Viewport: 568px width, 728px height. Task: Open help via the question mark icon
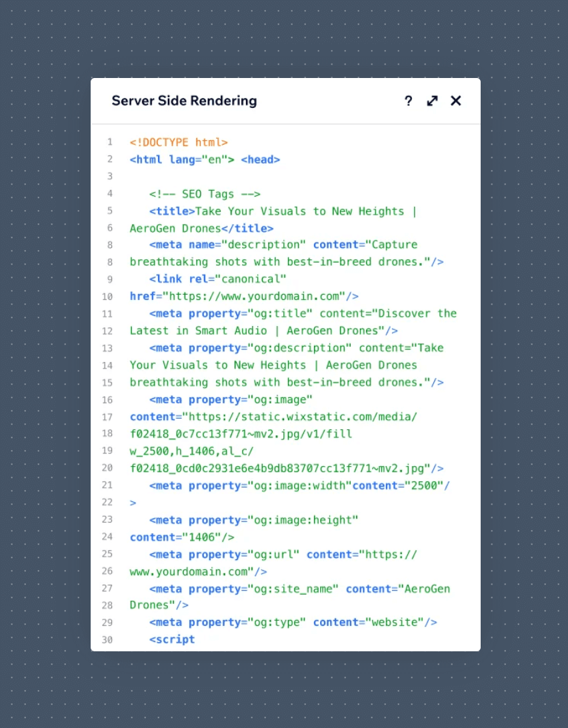point(409,101)
